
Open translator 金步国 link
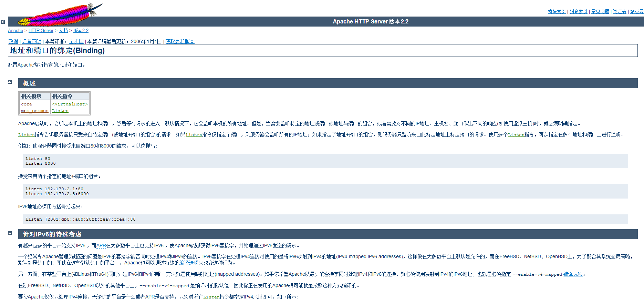pos(76,41)
